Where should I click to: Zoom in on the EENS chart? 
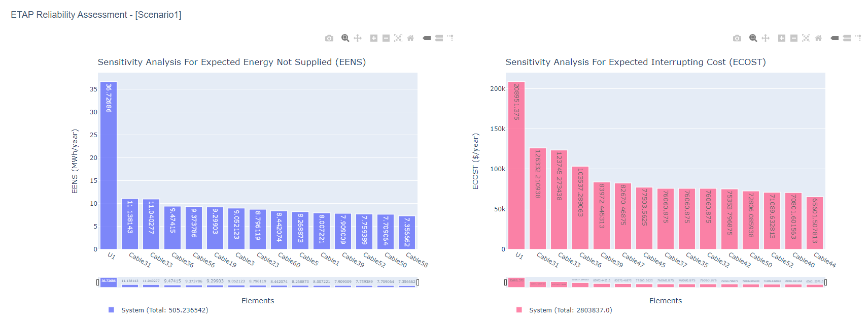point(374,38)
